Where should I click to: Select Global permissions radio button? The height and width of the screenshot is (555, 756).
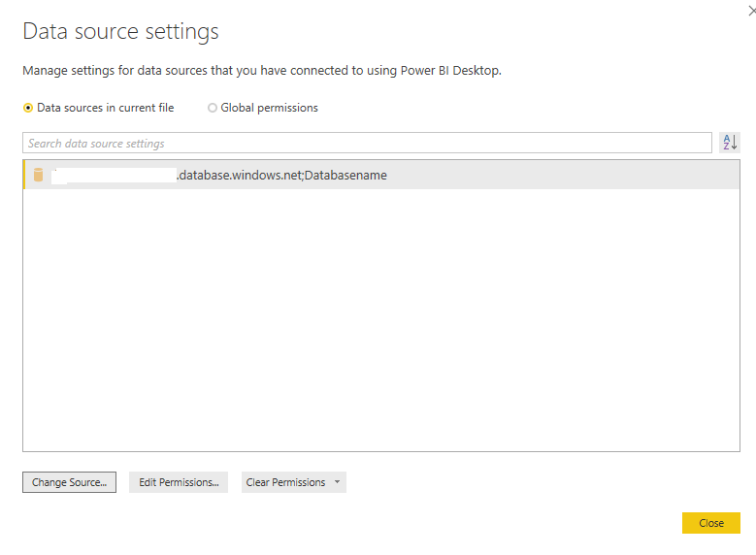click(x=213, y=108)
